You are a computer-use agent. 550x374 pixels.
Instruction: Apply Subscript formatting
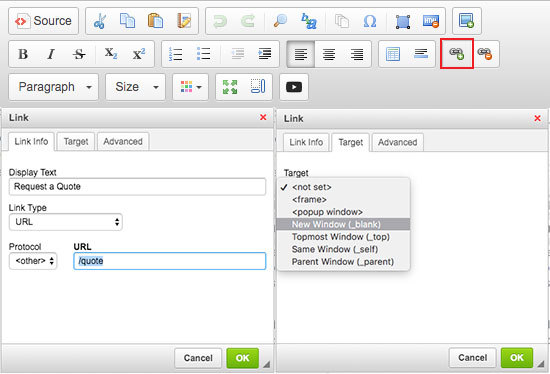(111, 54)
